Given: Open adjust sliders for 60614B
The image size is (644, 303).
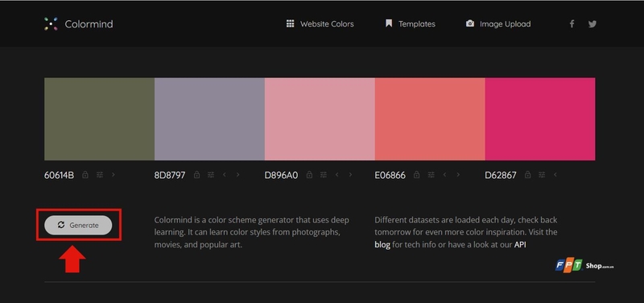Looking at the screenshot, I should (x=100, y=175).
